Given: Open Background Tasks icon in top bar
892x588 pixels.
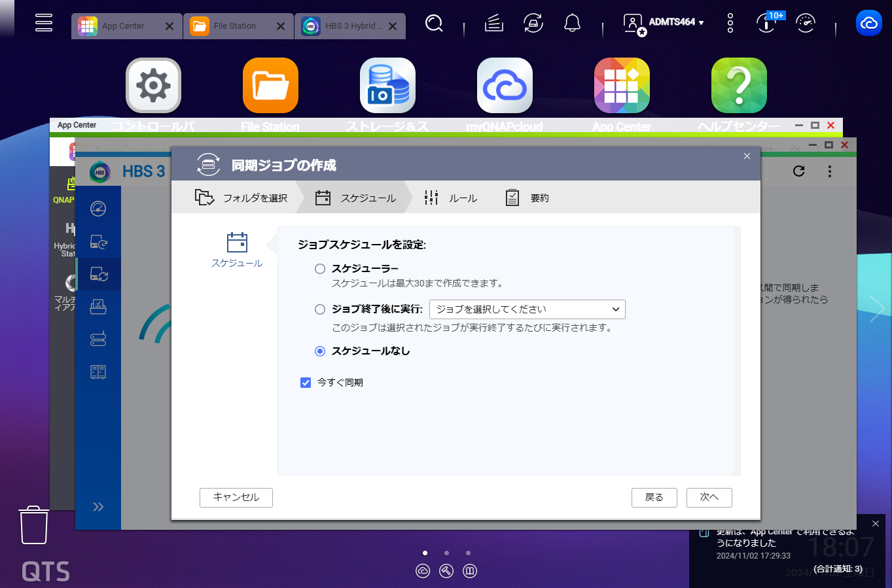Looking at the screenshot, I should 494,24.
